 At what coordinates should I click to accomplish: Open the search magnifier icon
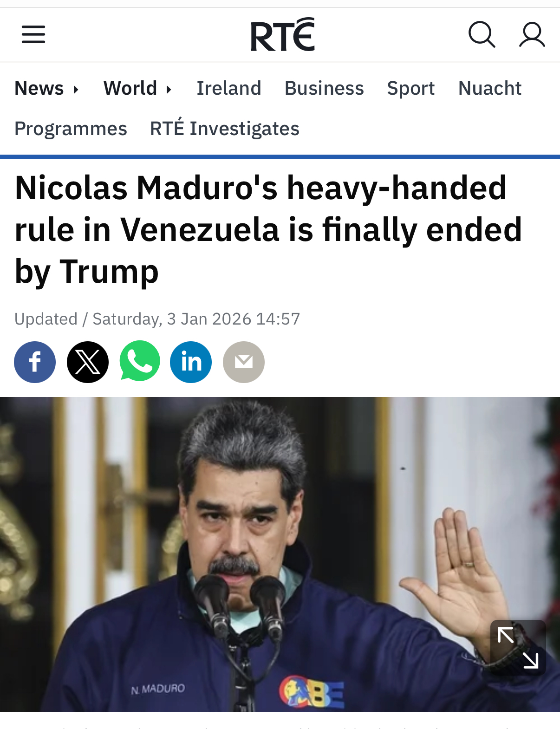482,34
